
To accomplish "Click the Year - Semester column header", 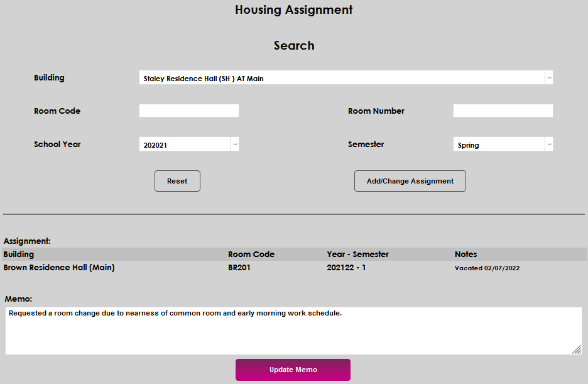I will pos(358,254).
